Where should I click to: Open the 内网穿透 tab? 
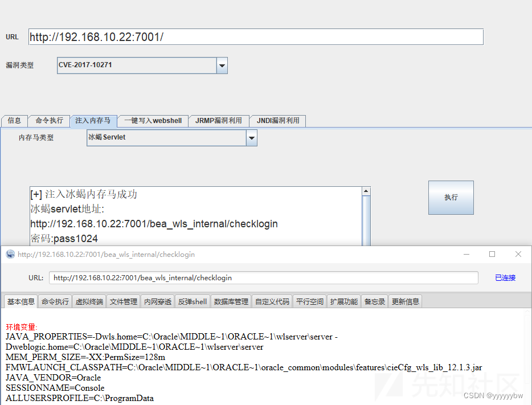click(158, 301)
